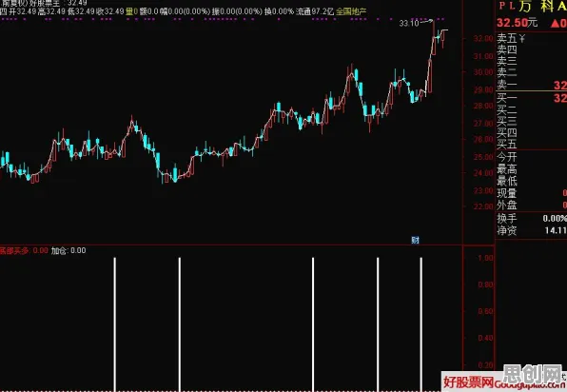This screenshot has width=567, height=392.
Task: Click the 25.00 price axis label
Action: [483, 157]
